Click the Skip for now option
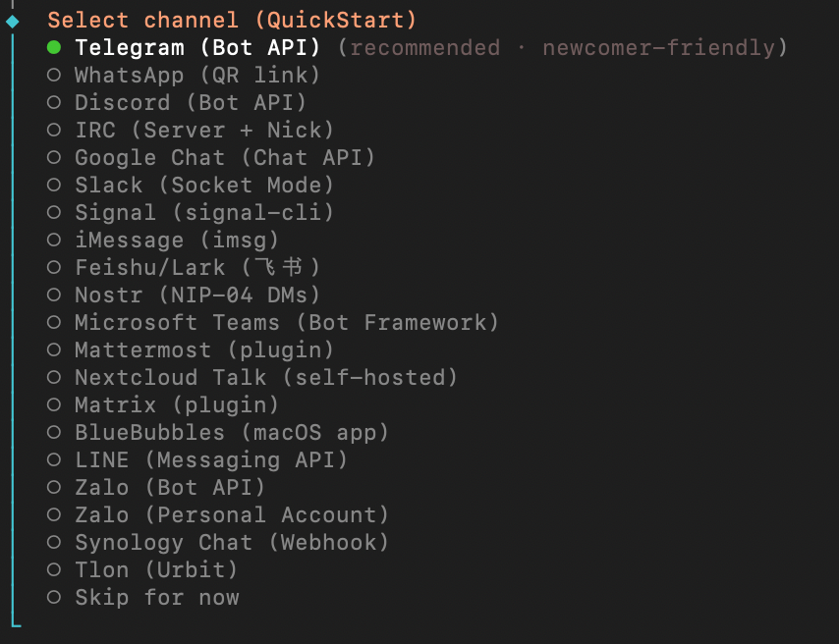 [x=156, y=597]
